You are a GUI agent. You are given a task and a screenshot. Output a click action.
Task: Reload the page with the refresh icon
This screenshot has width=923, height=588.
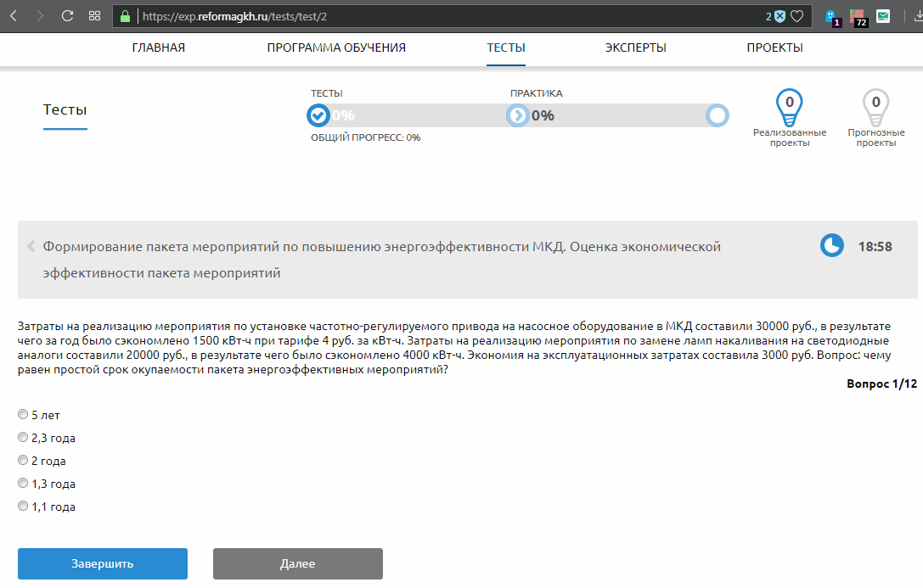pyautogui.click(x=68, y=16)
